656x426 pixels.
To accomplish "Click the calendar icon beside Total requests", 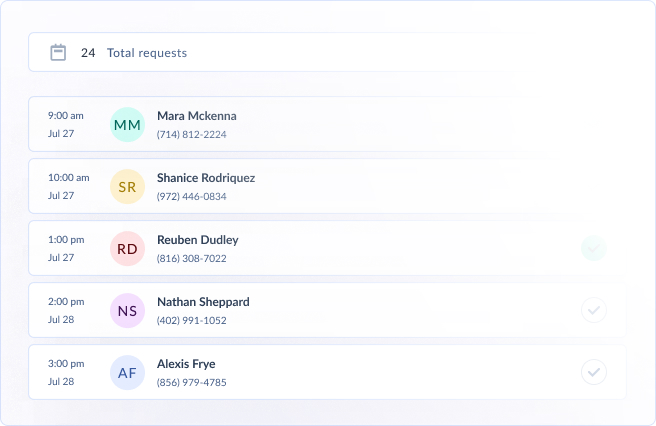I will (x=58, y=52).
